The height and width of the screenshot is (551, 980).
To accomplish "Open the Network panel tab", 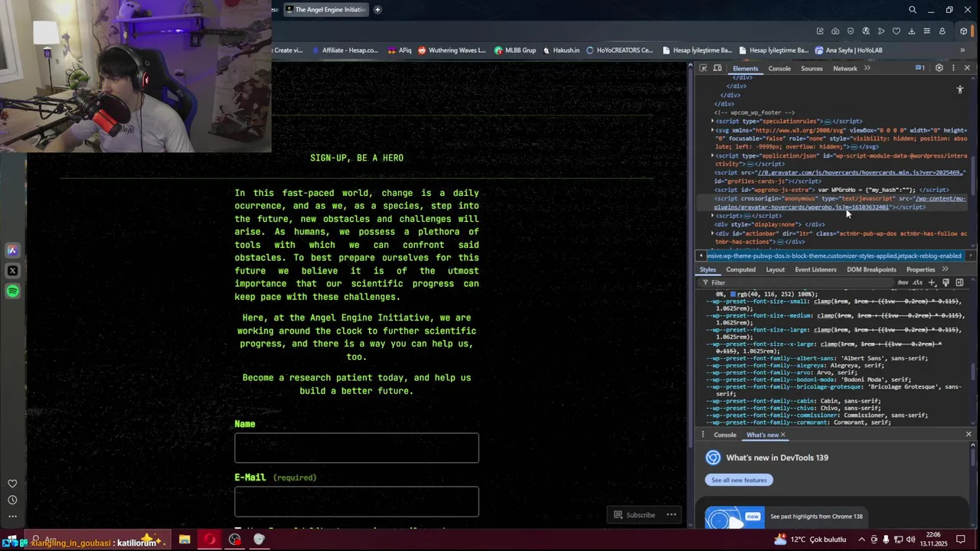I will pos(844,68).
